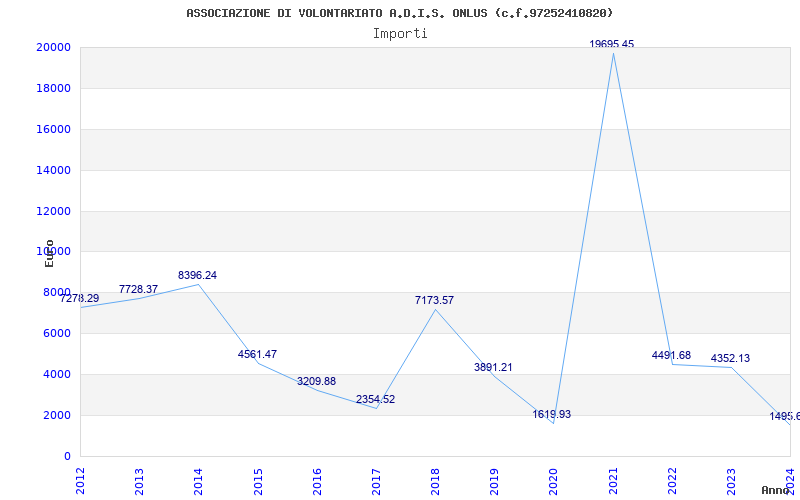
Task: Click the x-axis year 2014
Action: 198,481
